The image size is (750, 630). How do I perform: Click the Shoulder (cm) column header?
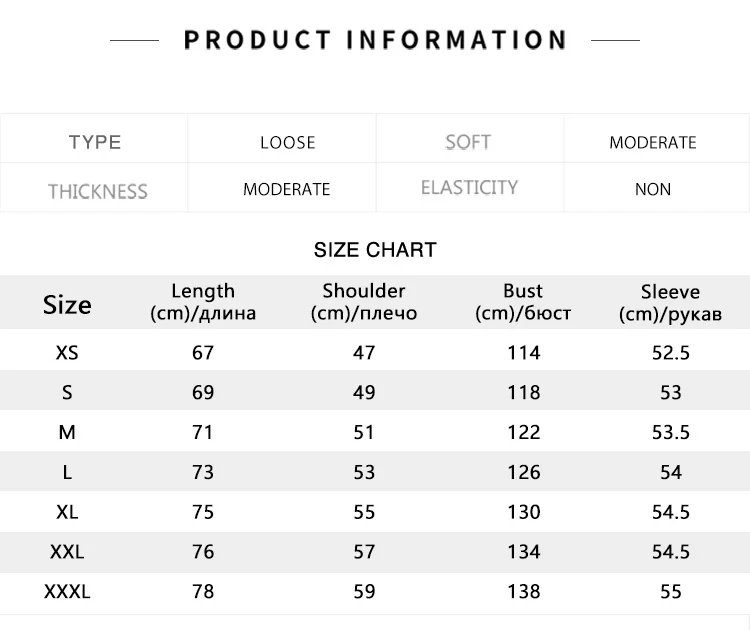364,302
